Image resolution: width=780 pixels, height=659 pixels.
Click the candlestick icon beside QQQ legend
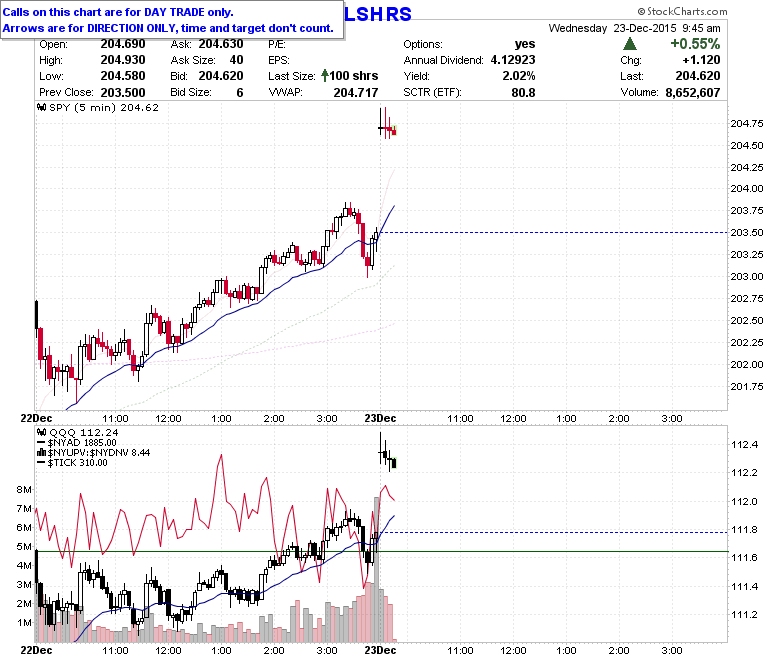point(42,432)
